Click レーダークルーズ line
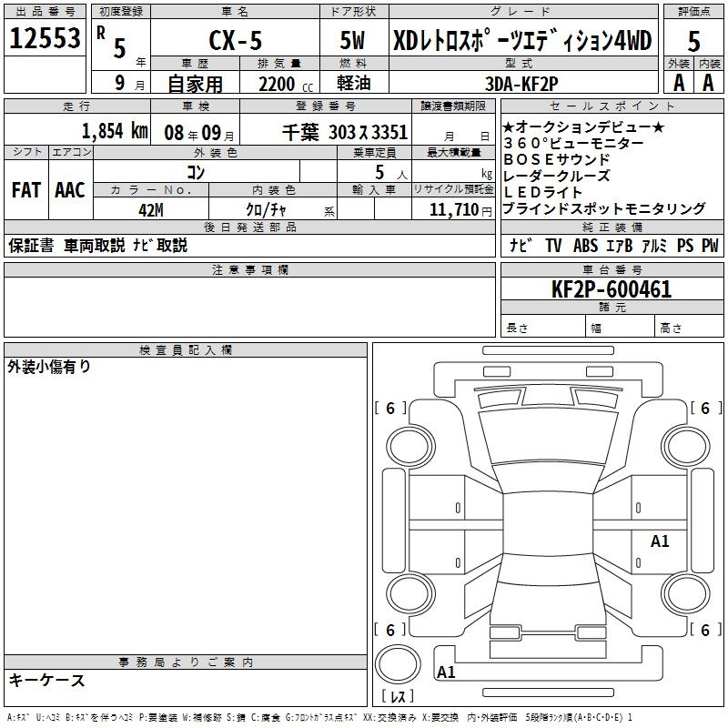Image resolution: width=728 pixels, height=728 pixels. [557, 176]
